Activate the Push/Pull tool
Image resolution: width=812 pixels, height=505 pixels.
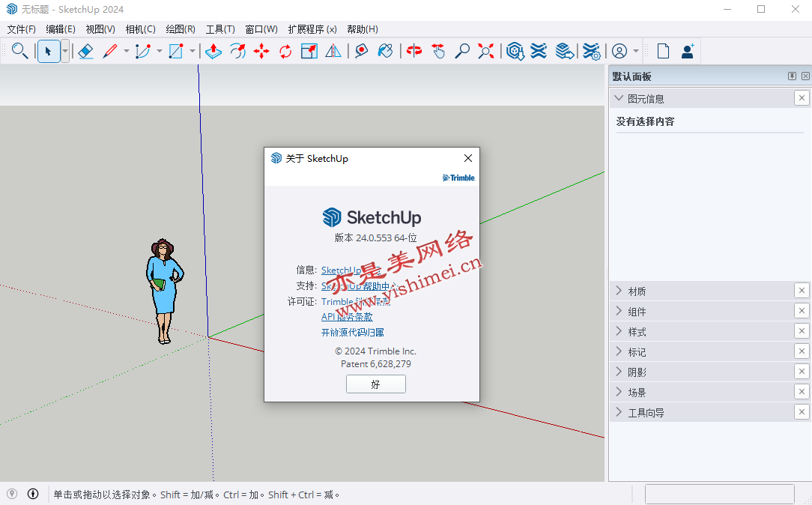pyautogui.click(x=213, y=51)
